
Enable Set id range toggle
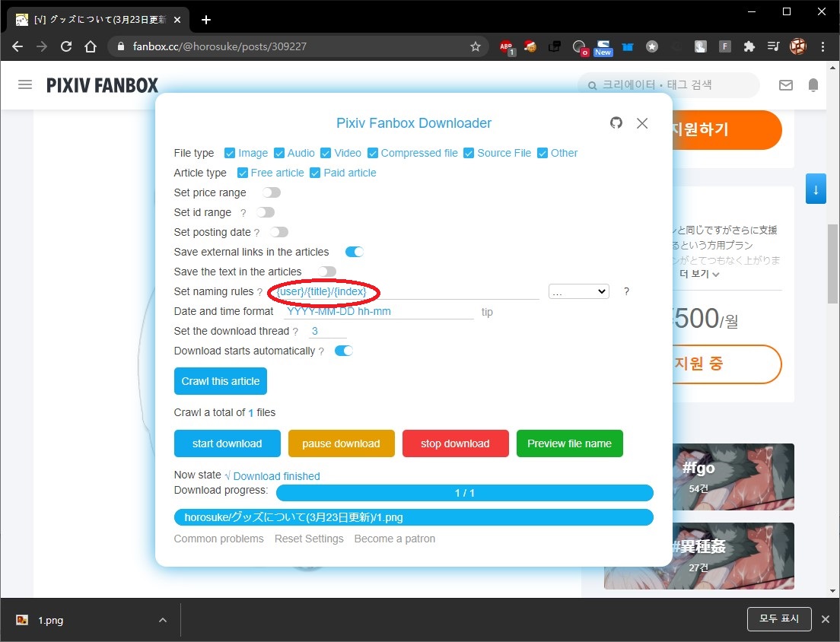coord(266,212)
